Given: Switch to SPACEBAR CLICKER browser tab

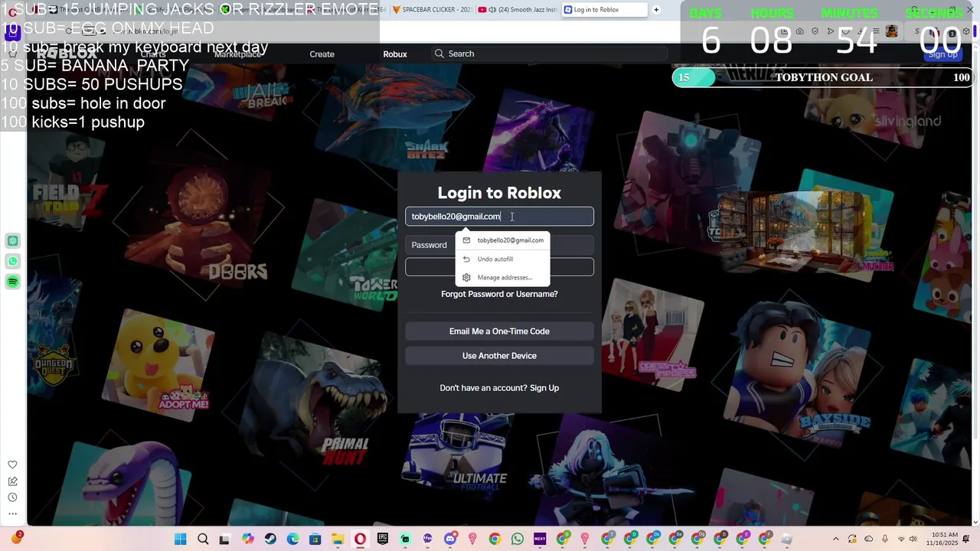Looking at the screenshot, I should point(432,10).
